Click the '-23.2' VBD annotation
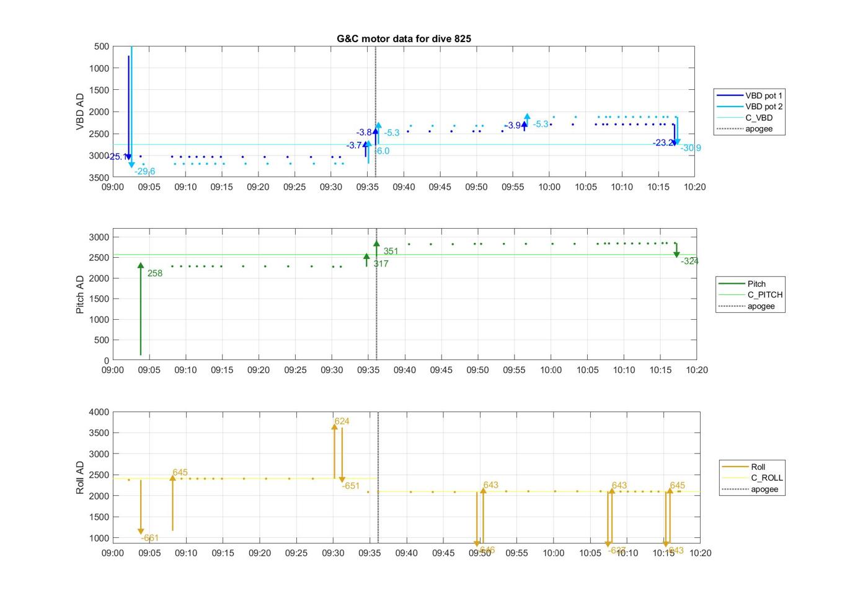 point(663,143)
